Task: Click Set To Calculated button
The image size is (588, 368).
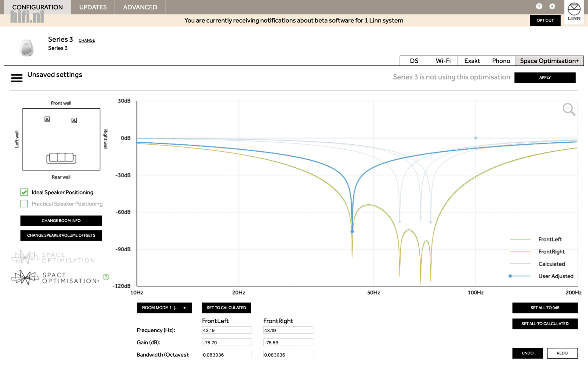Action: [x=227, y=308]
